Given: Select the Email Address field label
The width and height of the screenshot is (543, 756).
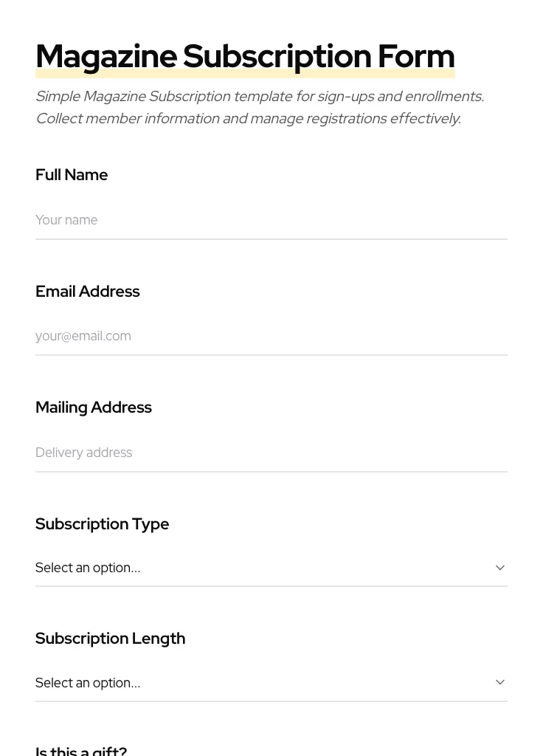Looking at the screenshot, I should coord(88,291).
